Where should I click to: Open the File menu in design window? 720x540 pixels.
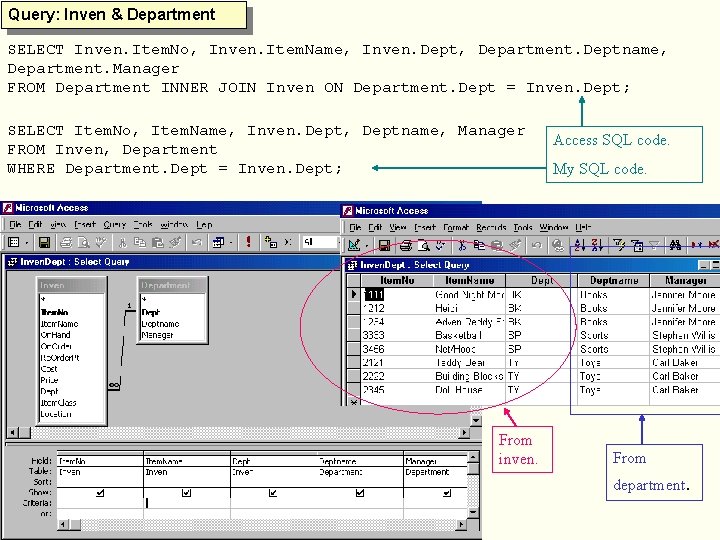[x=15, y=225]
